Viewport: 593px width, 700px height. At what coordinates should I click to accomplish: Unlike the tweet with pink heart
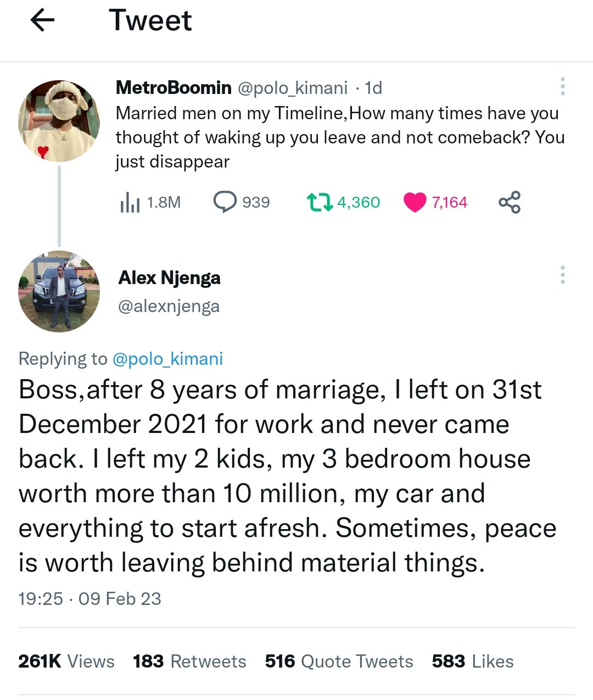[x=415, y=202]
